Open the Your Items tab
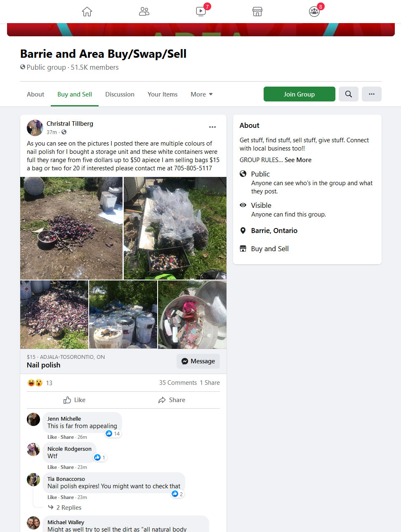 [x=163, y=94]
